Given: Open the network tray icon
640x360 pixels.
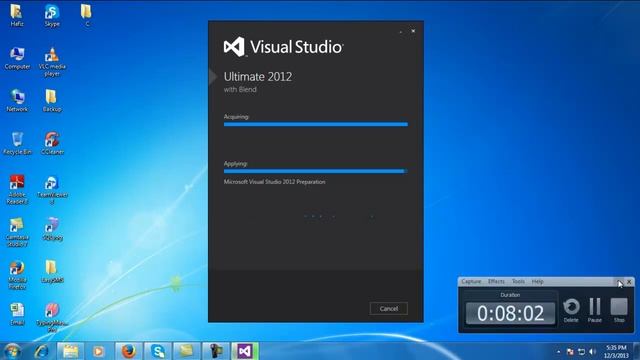Looking at the screenshot, I should point(581,351).
